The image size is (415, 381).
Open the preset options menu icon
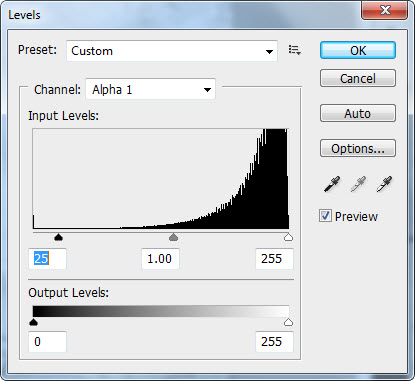(x=295, y=50)
